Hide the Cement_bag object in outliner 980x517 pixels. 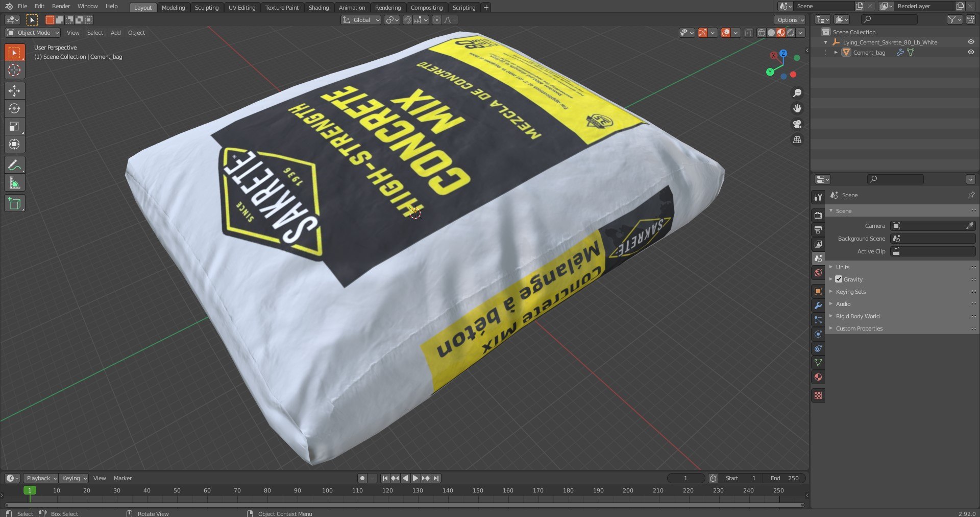point(971,52)
